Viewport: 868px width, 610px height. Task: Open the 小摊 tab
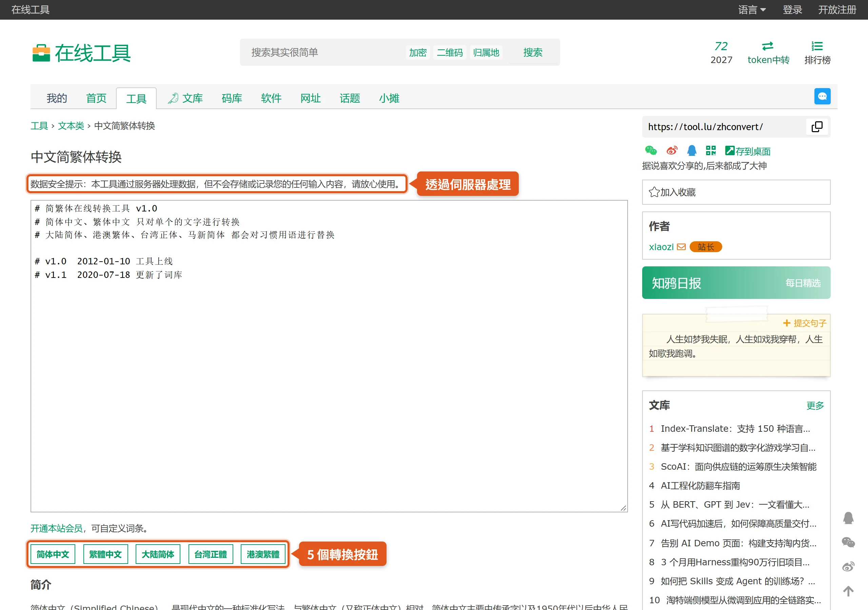(x=389, y=98)
